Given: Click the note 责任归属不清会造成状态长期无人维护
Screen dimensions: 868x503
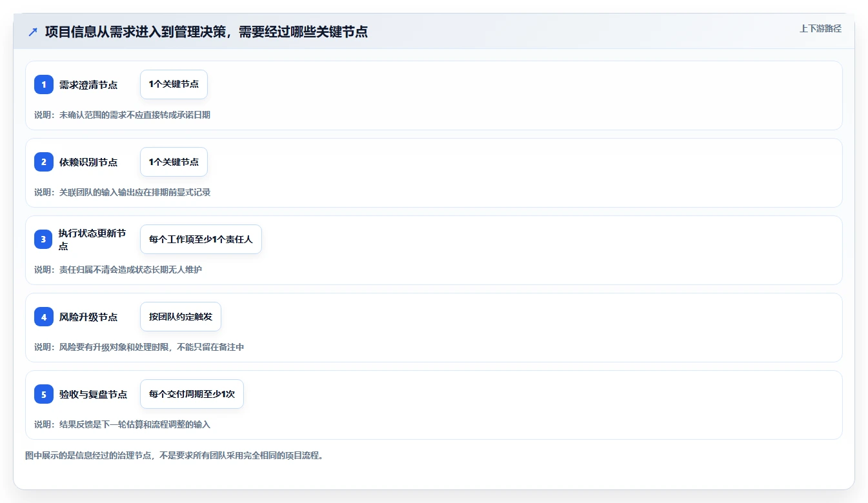Looking at the screenshot, I should (x=118, y=270).
